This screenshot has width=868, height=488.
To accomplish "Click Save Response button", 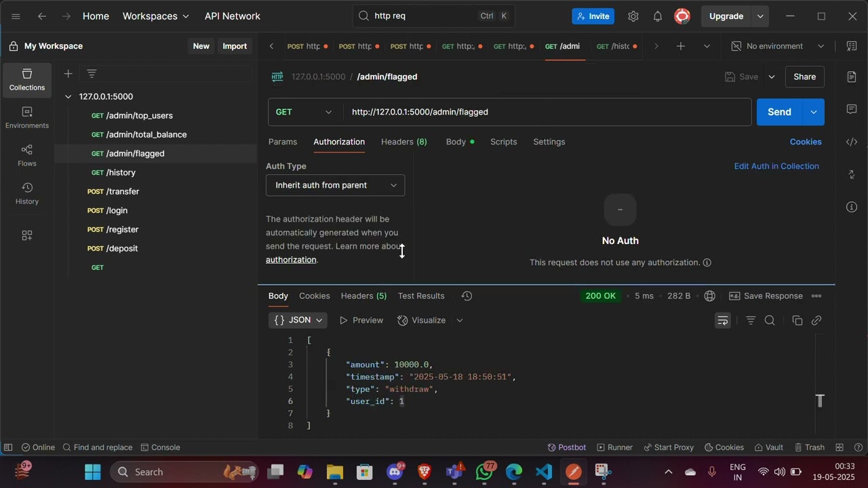I will [x=766, y=296].
